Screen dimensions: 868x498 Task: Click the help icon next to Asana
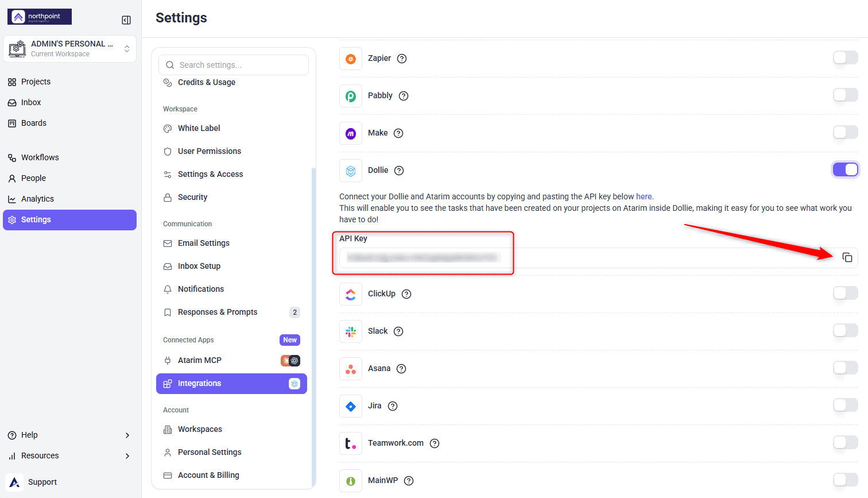tap(401, 369)
